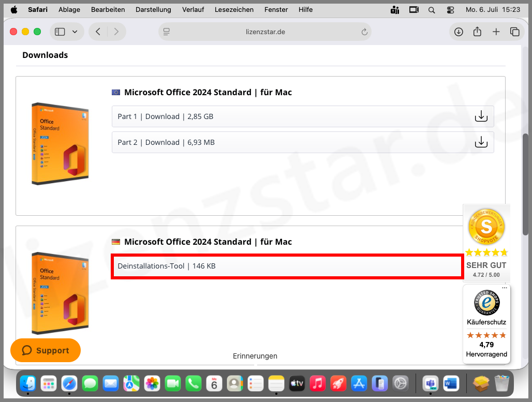
Task: Open the Bearbeiten menu
Action: [108, 9]
